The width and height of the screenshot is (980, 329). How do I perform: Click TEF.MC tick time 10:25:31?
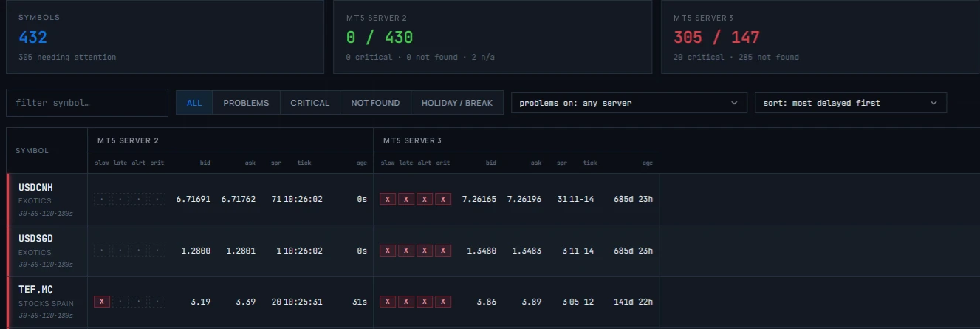(x=302, y=302)
